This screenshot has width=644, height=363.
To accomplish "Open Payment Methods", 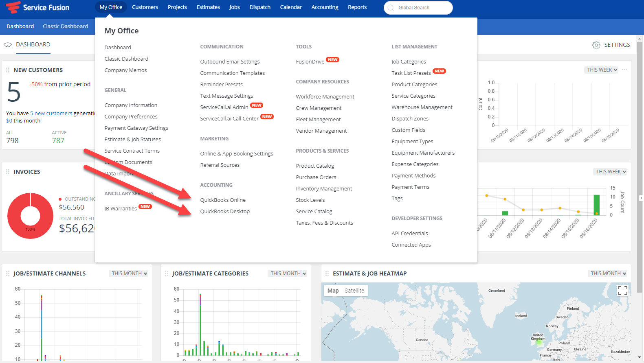I will (x=413, y=176).
